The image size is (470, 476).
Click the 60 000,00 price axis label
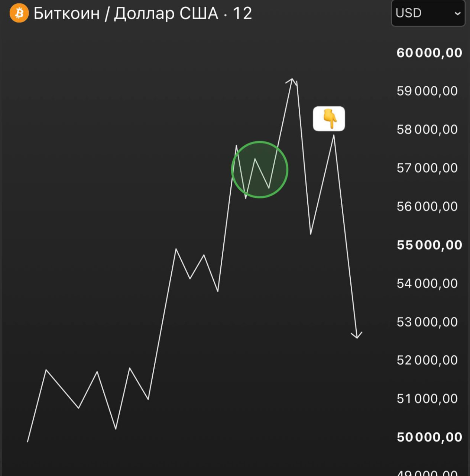coord(429,53)
